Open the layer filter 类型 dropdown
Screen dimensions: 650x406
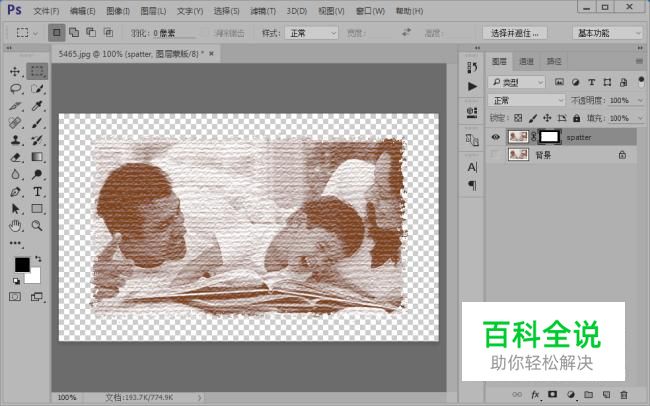click(517, 83)
